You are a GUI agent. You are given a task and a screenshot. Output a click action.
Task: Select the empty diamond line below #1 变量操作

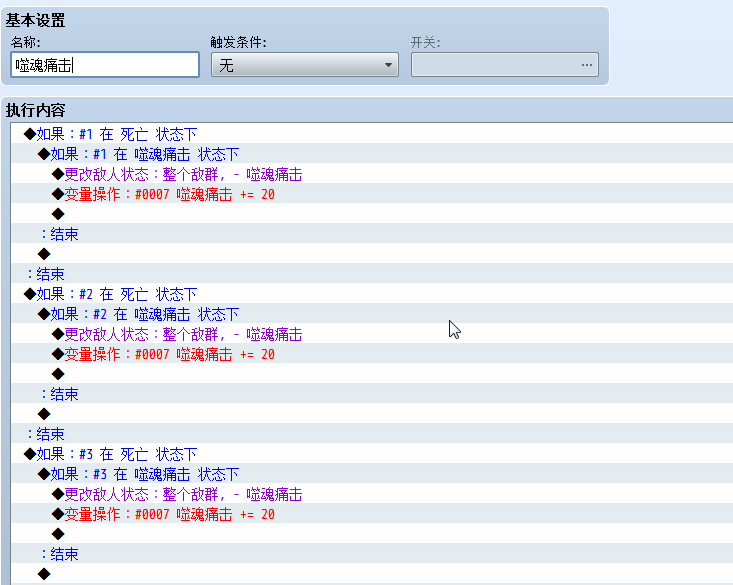coord(372,214)
